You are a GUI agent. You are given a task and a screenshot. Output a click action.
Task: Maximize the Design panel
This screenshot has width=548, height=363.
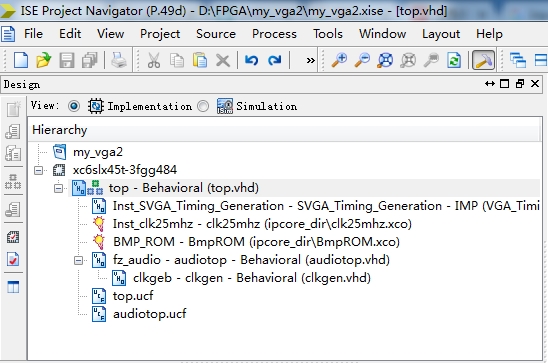(504, 84)
